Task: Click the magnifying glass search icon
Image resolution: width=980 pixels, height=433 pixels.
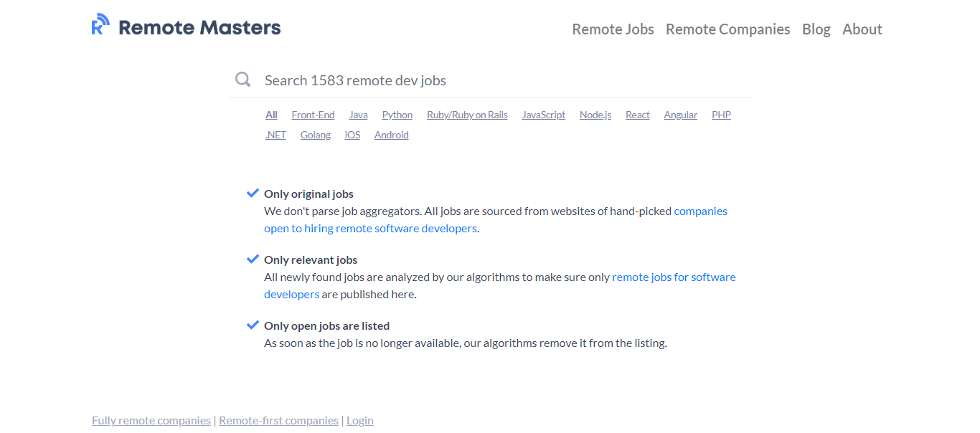Action: click(243, 80)
